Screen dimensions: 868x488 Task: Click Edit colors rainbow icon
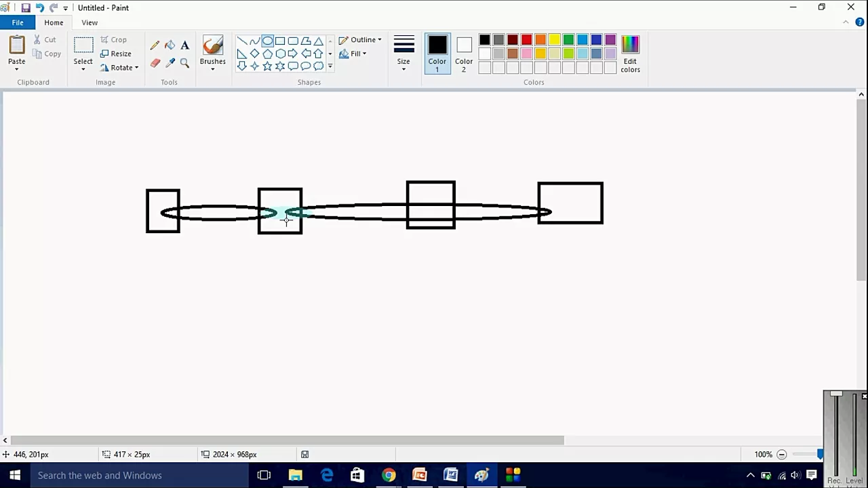630,45
